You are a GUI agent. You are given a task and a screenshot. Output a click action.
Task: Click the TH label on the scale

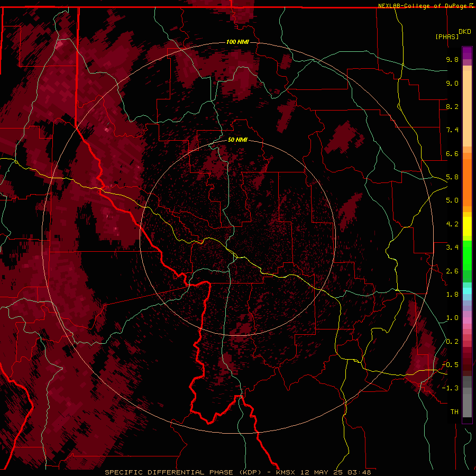[x=454, y=412]
